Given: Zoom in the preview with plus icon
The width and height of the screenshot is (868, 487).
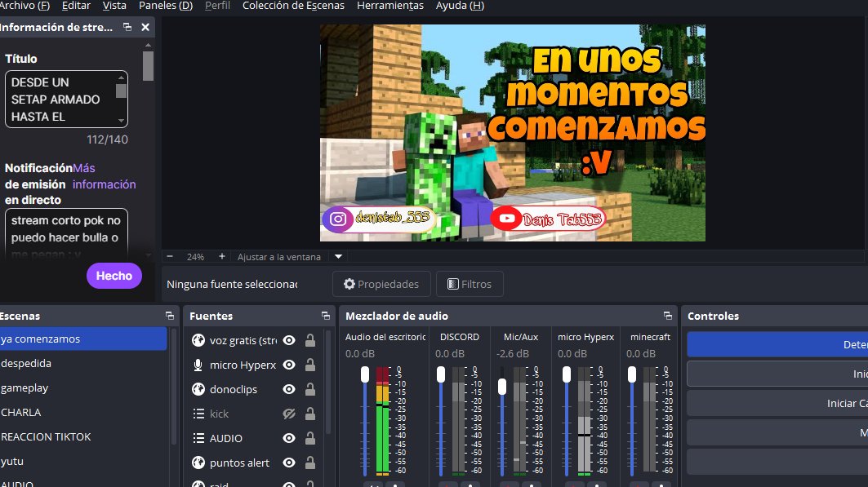Looking at the screenshot, I should pyautogui.click(x=221, y=256).
